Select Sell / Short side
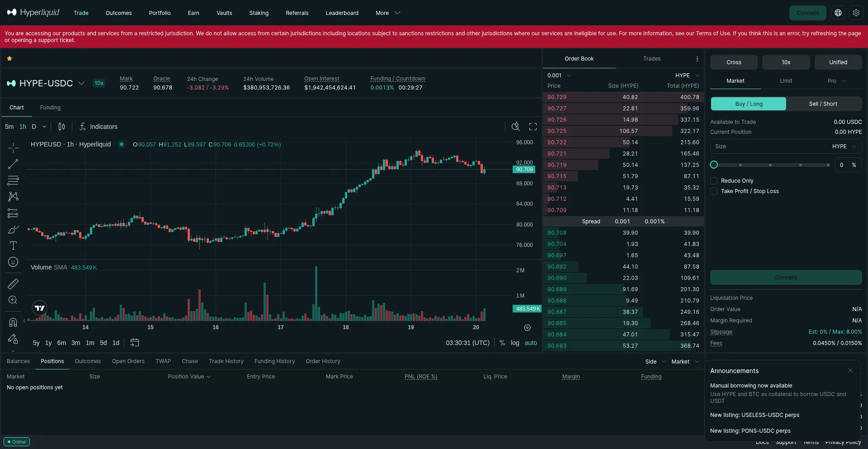This screenshot has width=868, height=449. tap(823, 104)
